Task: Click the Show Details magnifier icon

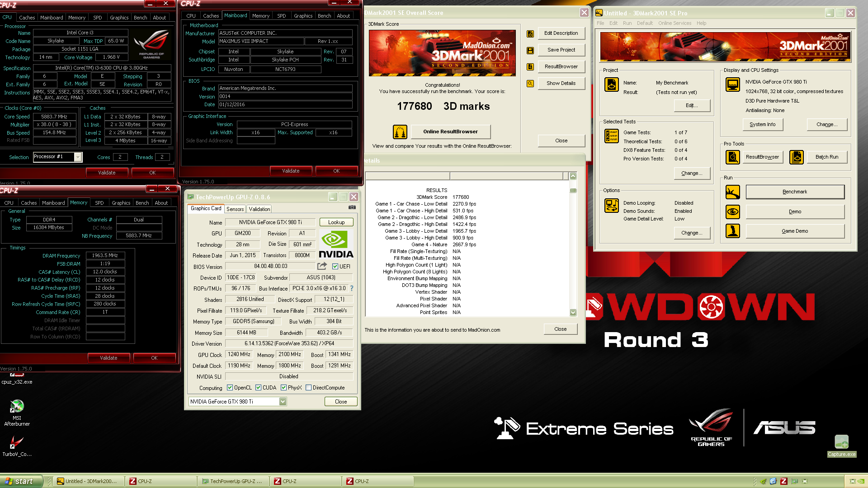Action: pyautogui.click(x=530, y=84)
